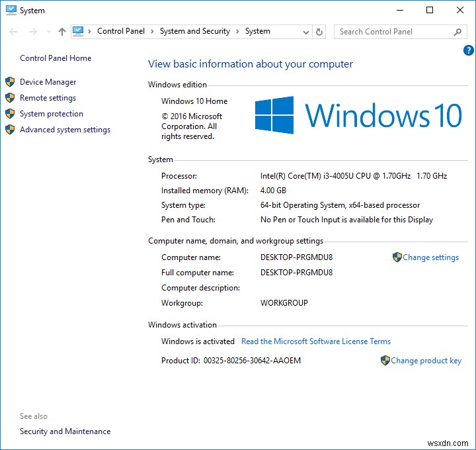
Task: Click the Windows 10 logo
Action: pos(358,115)
